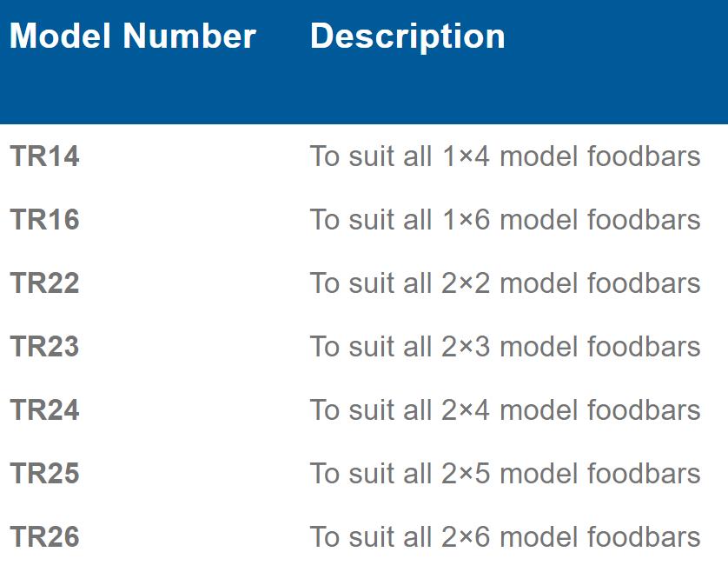Click the word foodbars in TR16 row
Screen dimensions: 728x572
(x=644, y=221)
